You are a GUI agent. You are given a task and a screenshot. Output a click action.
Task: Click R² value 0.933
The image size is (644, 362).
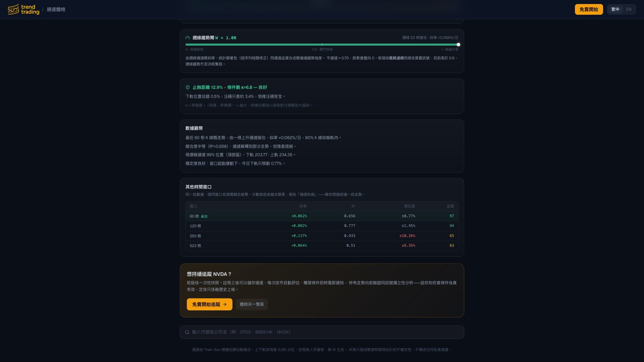(x=350, y=236)
